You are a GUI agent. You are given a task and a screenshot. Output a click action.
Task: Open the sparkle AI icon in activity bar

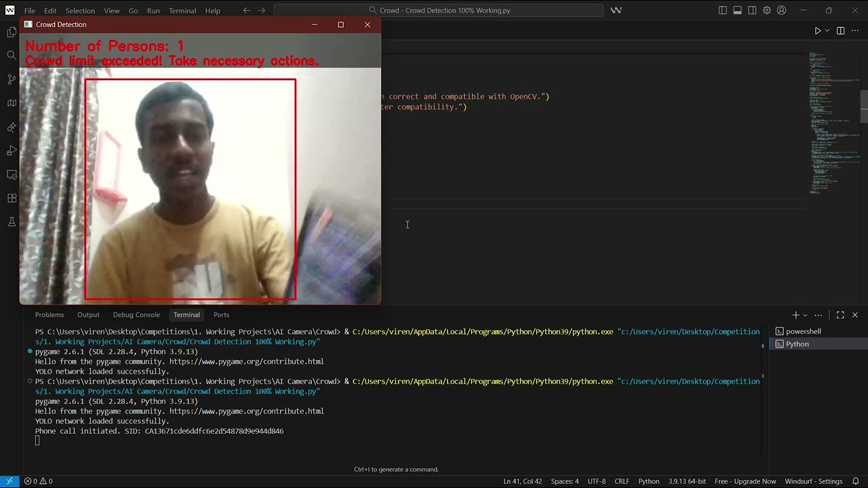[12, 127]
